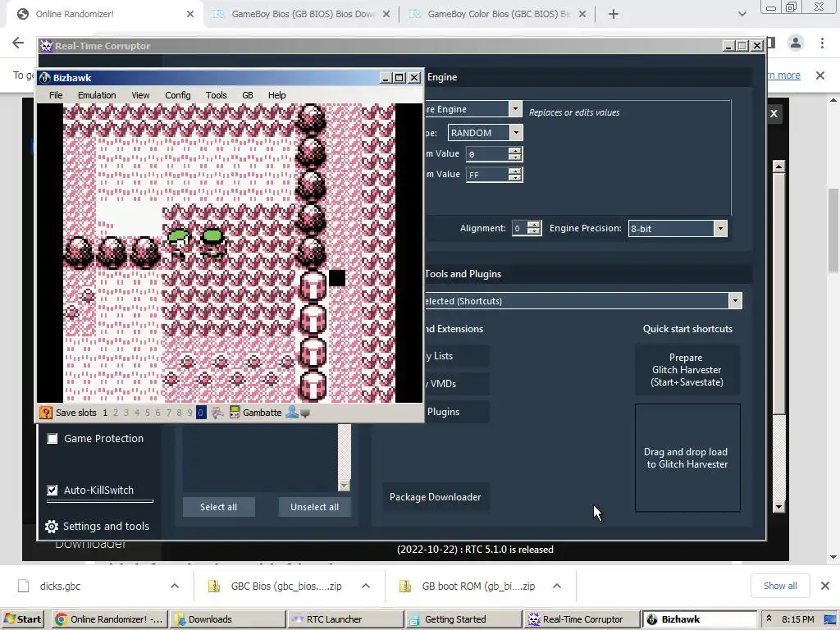Select save slot 9 in Bizhawk
This screenshot has width=840, height=630.
point(189,413)
